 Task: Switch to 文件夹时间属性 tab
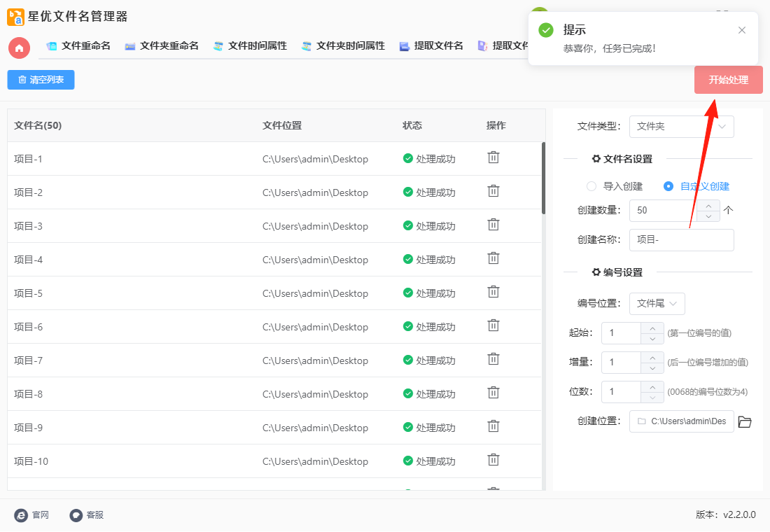coord(343,46)
